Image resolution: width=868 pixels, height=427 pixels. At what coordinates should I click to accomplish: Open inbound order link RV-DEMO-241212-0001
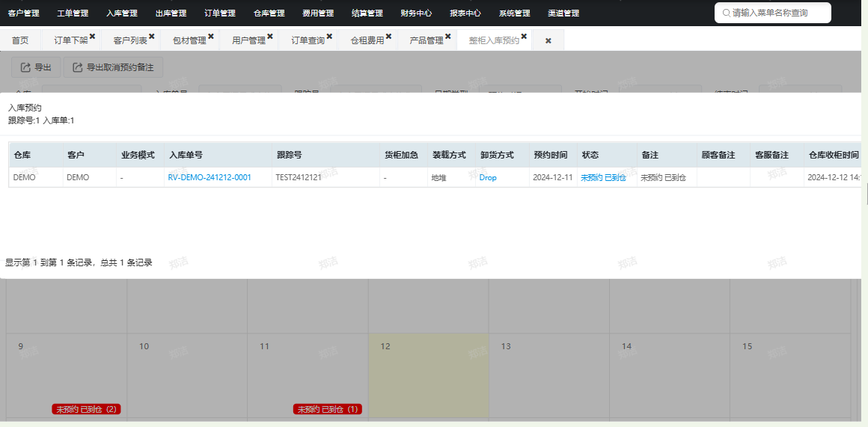click(210, 177)
